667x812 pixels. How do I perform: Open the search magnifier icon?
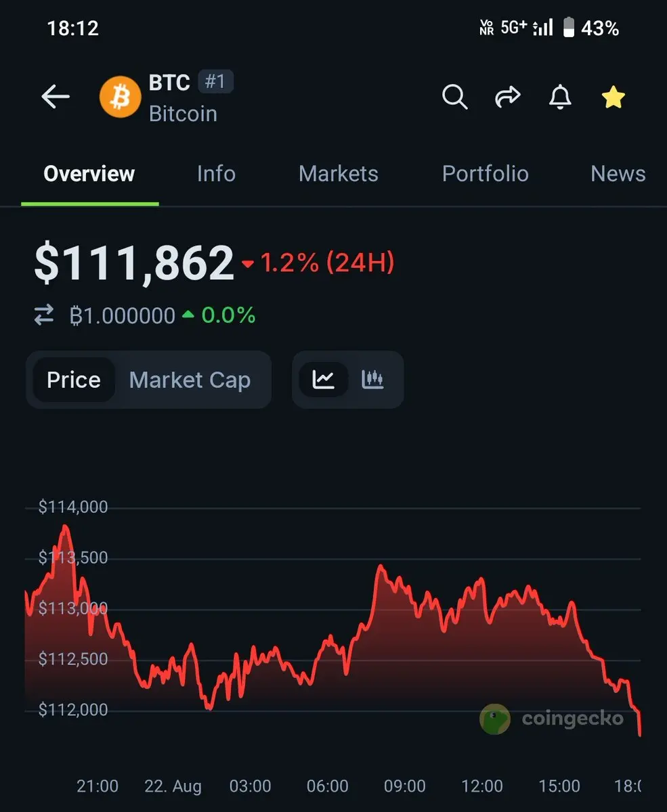455,97
